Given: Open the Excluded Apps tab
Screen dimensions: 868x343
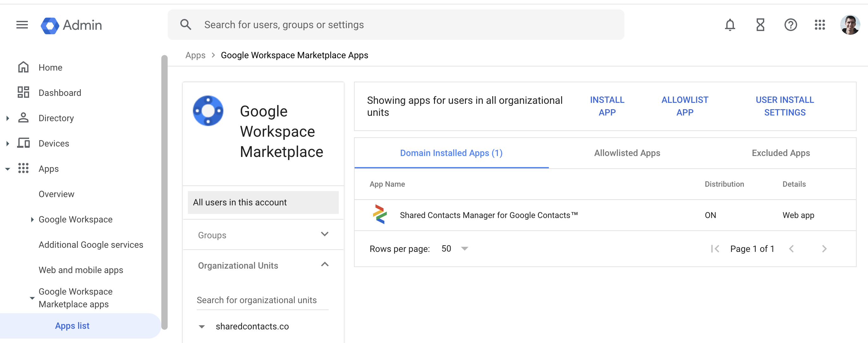Looking at the screenshot, I should point(780,153).
